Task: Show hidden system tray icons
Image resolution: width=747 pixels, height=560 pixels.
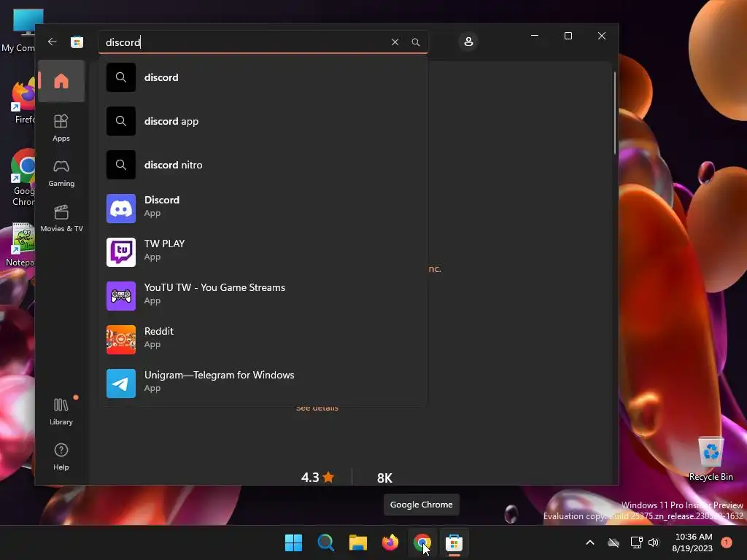Action: (589, 542)
